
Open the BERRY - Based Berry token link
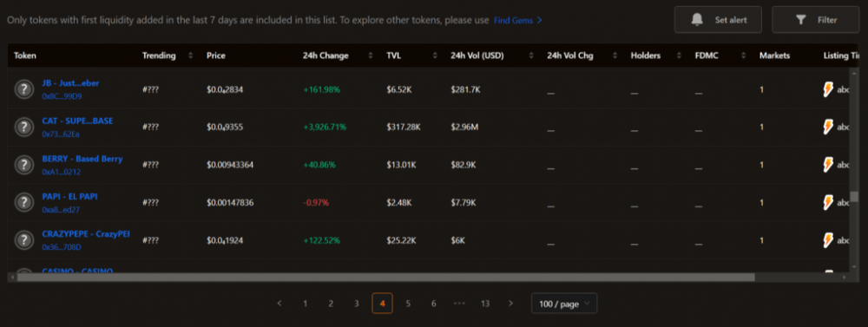pos(82,159)
